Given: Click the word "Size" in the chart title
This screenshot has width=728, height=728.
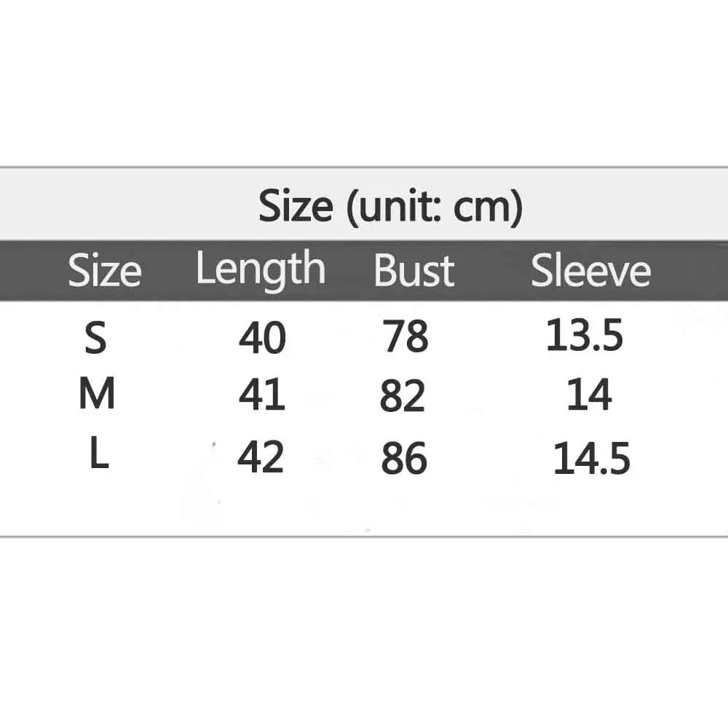Looking at the screenshot, I should tap(296, 206).
